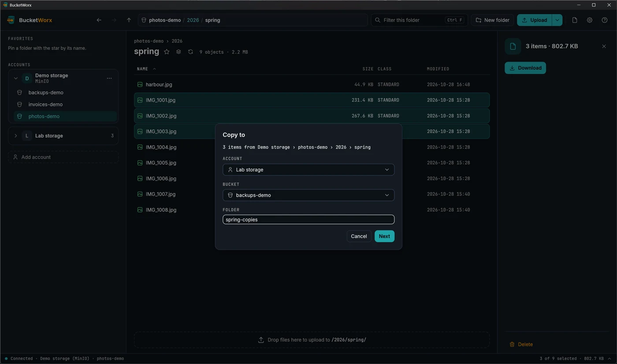Click the New folder button

[492, 20]
